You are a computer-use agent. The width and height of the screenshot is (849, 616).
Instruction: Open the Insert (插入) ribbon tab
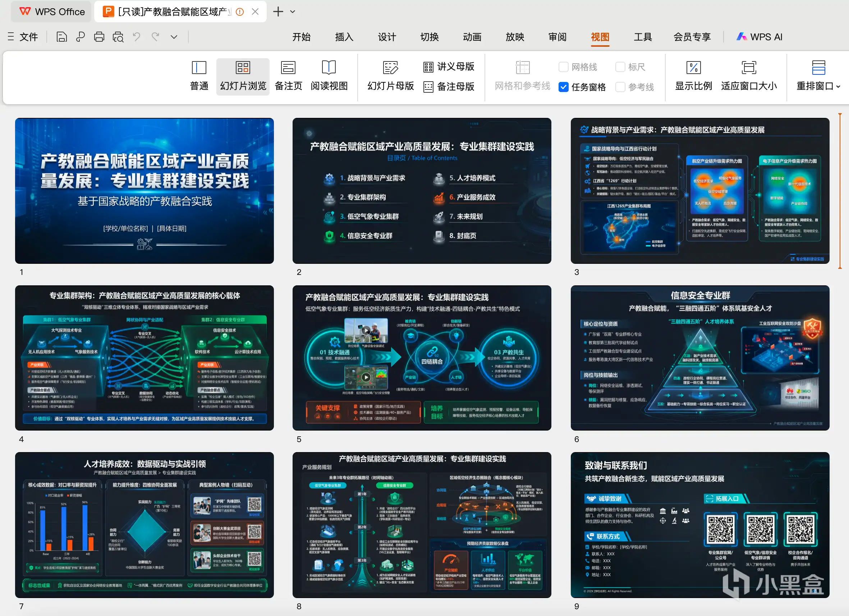pos(344,37)
